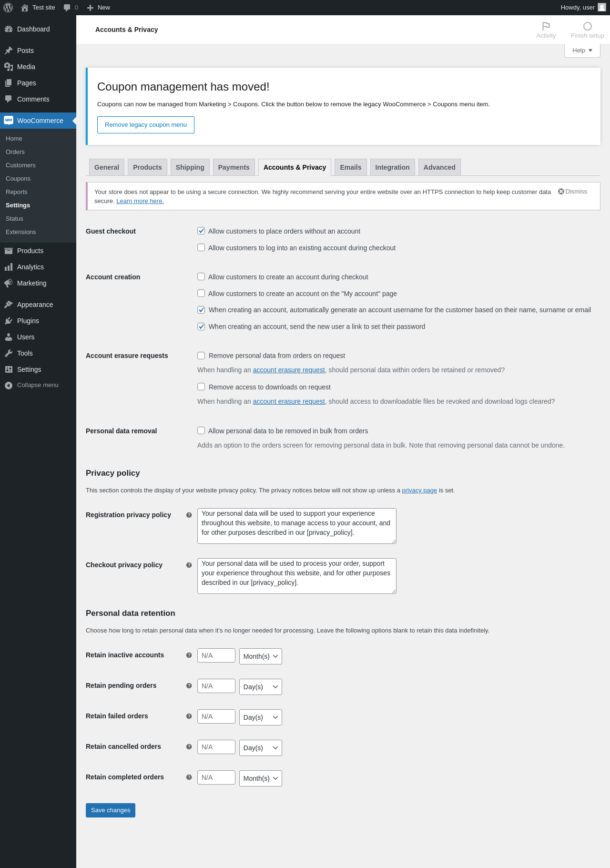The width and height of the screenshot is (610, 868).
Task: Click the Retain pending orders number field
Action: click(x=216, y=686)
